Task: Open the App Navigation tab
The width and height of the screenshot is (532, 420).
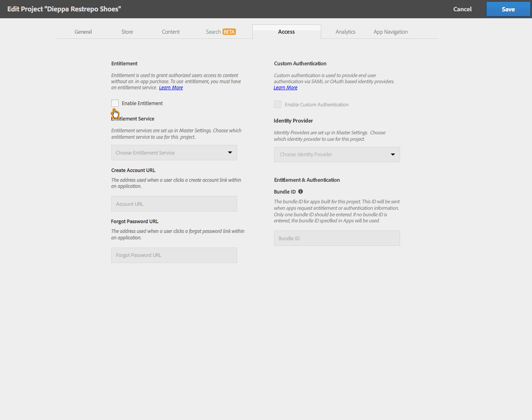Action: [x=391, y=32]
